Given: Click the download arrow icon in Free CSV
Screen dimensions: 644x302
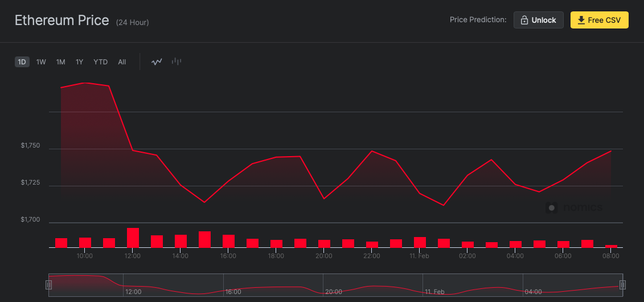Looking at the screenshot, I should (x=581, y=20).
